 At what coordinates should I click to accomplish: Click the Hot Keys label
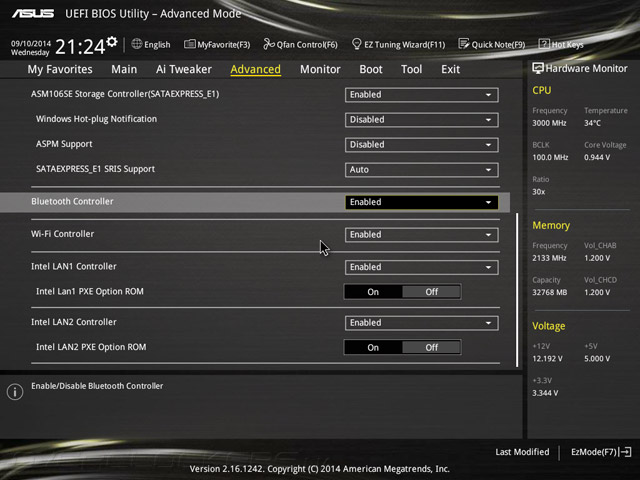[x=567, y=44]
